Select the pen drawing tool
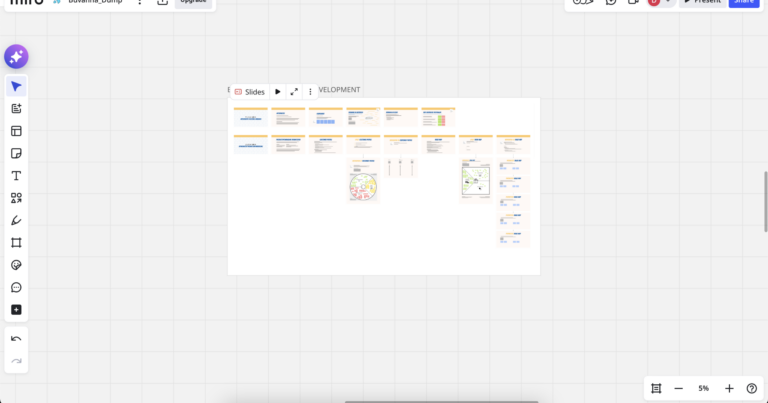This screenshot has height=403, width=768. point(16,220)
